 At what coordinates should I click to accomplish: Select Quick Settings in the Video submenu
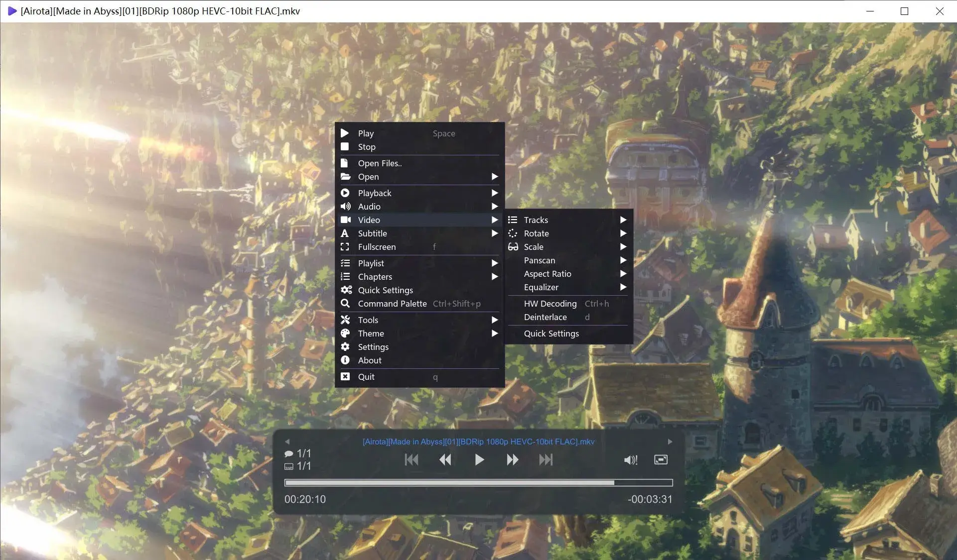[551, 334]
